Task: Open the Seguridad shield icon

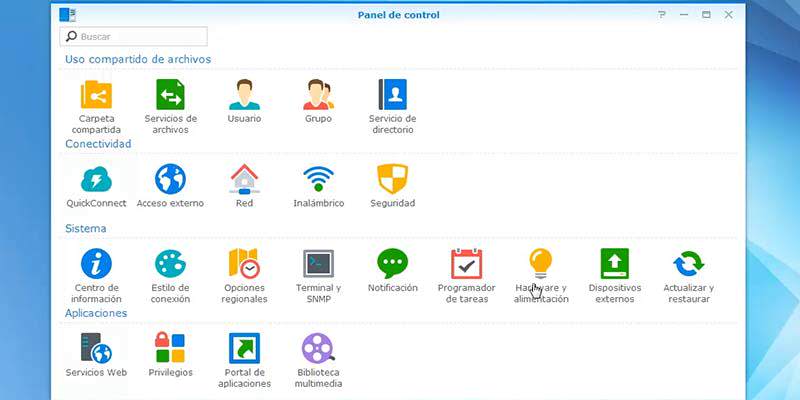Action: tap(392, 179)
